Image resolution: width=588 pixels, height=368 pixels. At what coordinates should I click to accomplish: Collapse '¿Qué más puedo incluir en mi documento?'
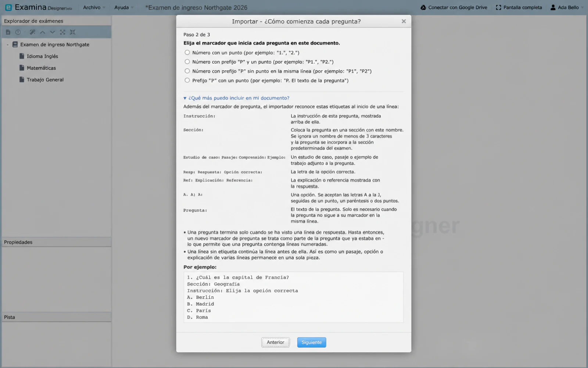pos(236,98)
